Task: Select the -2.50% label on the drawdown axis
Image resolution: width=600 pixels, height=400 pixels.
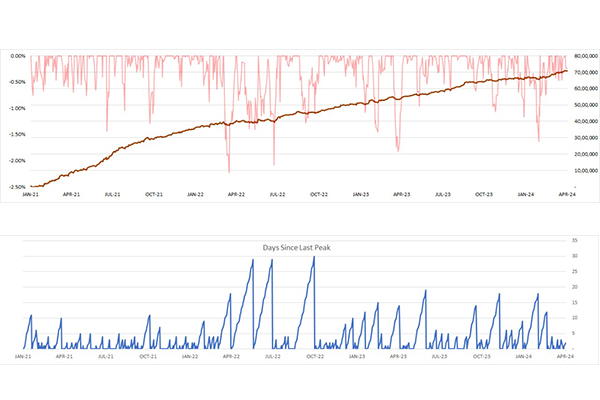Action: (x=16, y=186)
